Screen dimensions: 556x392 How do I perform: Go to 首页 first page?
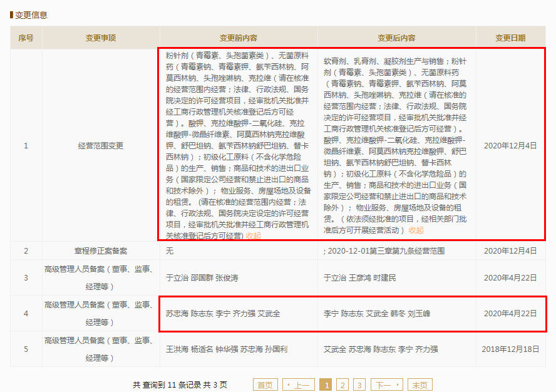click(265, 385)
